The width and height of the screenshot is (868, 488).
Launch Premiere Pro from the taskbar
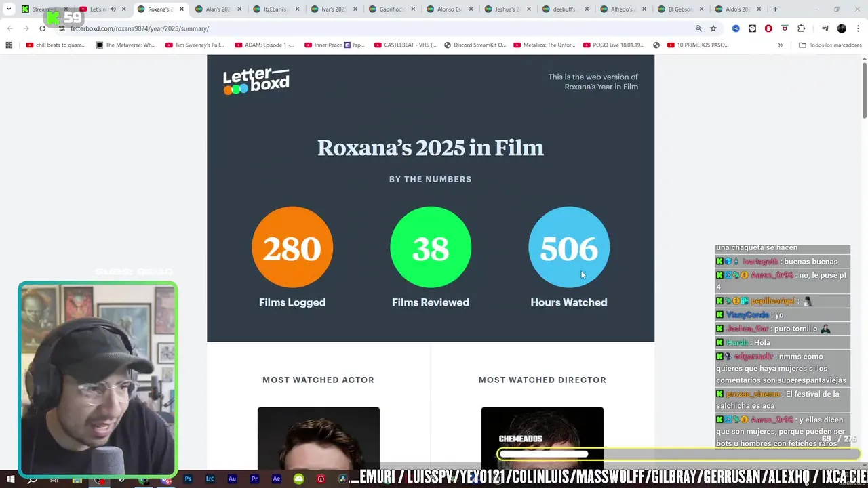coord(254,479)
